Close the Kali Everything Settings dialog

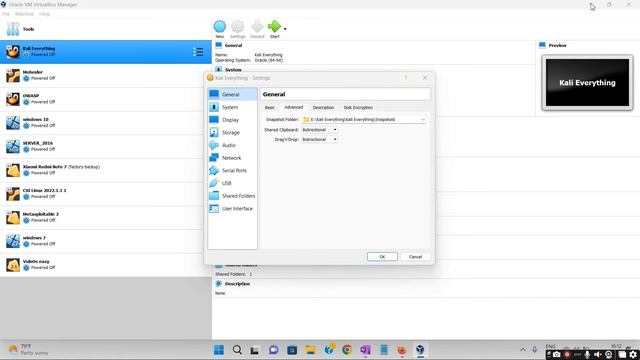(424, 78)
